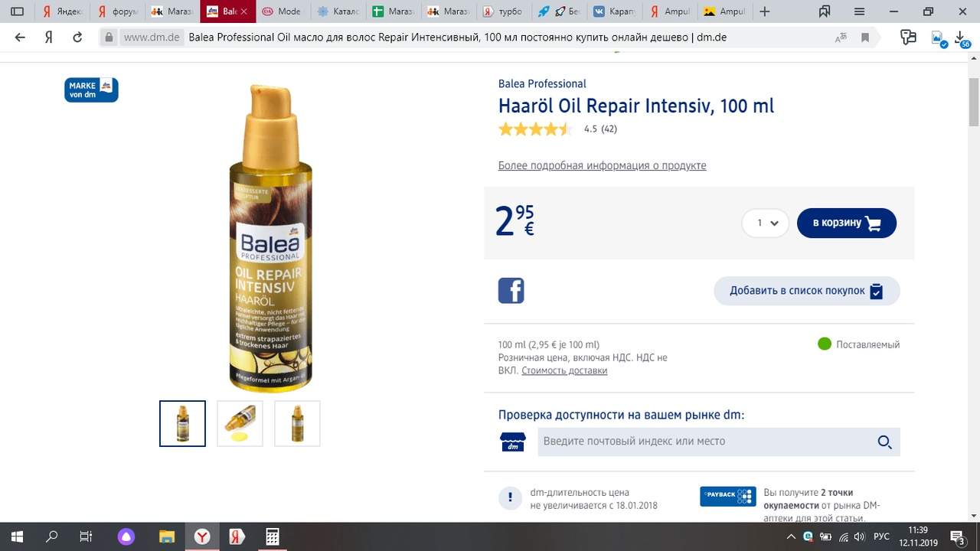Open a new browser tab
This screenshot has height=551, width=980.
click(764, 11)
